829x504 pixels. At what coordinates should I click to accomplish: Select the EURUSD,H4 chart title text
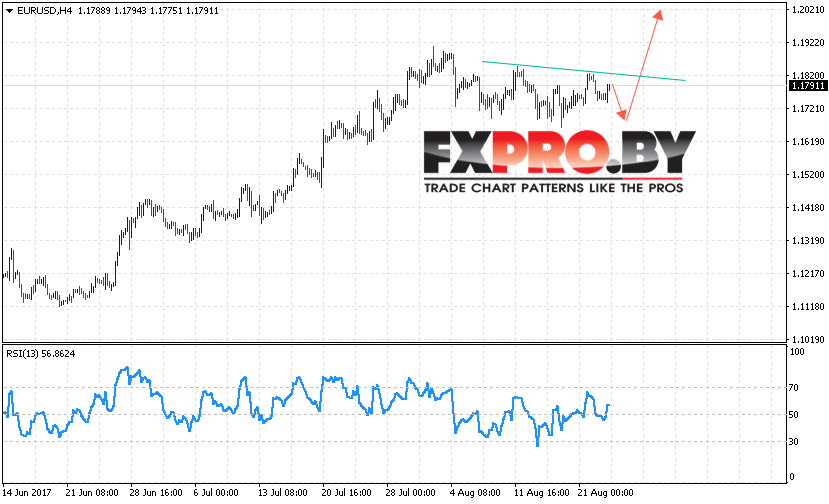(44, 11)
